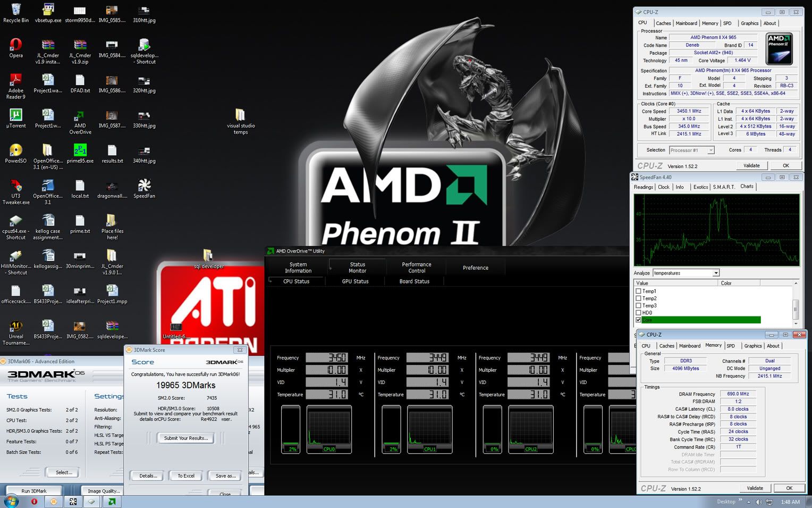
Task: Click the Submit Your Results button
Action: (x=185, y=438)
